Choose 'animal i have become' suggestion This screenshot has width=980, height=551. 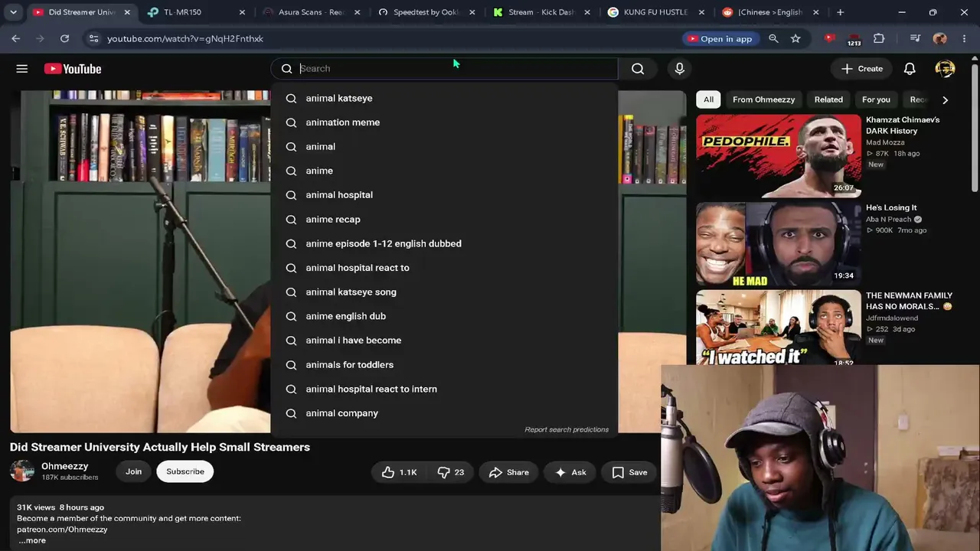click(x=444, y=341)
